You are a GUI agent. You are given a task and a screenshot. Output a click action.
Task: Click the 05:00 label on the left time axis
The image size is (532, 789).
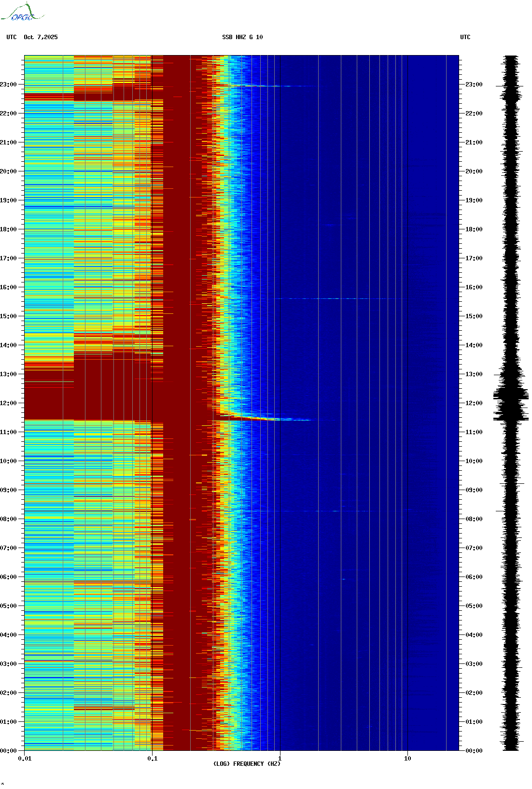[8, 606]
